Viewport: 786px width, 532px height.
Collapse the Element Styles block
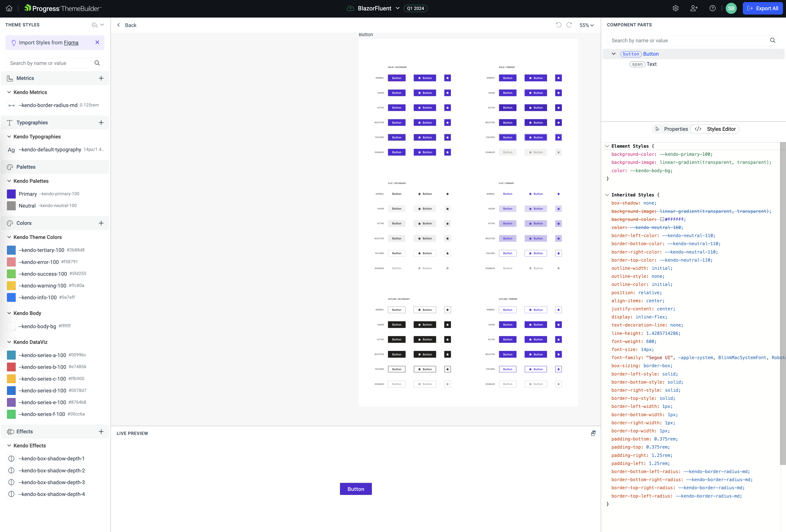pos(607,146)
